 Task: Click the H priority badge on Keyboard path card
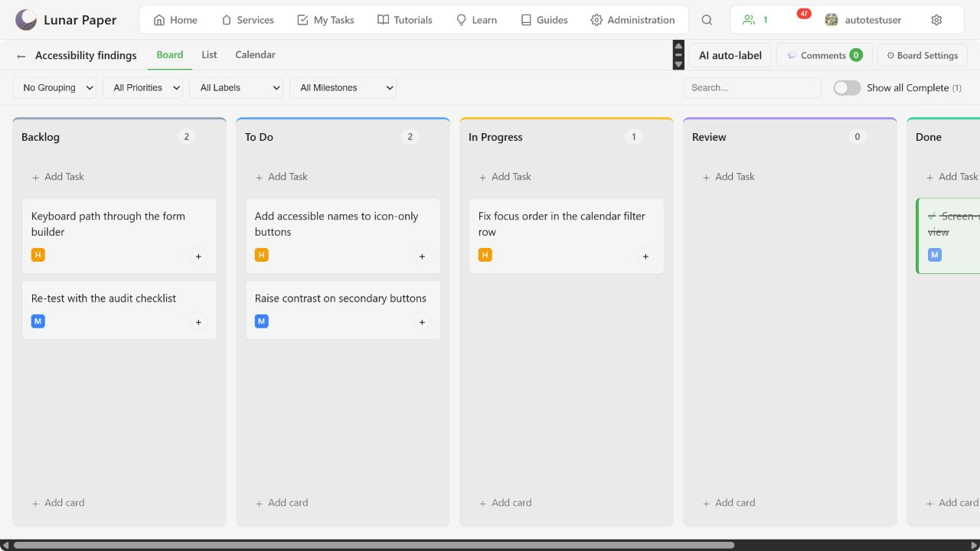[x=38, y=255]
